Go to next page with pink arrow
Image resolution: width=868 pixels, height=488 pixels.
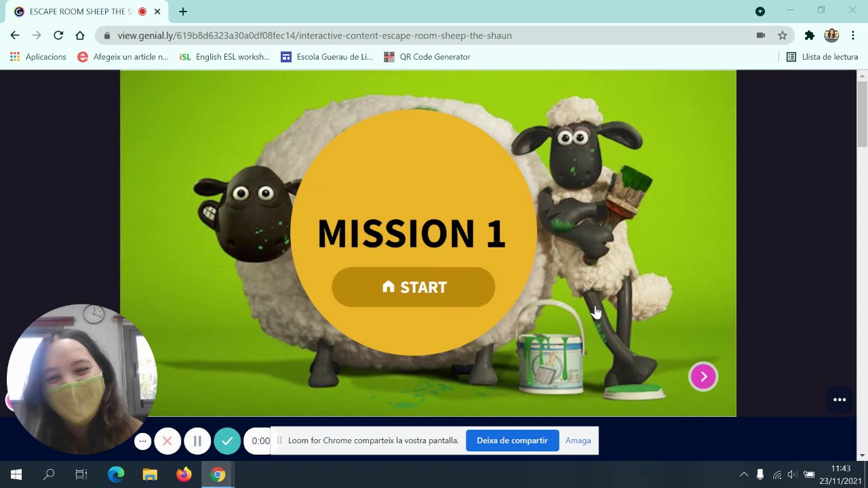click(703, 376)
